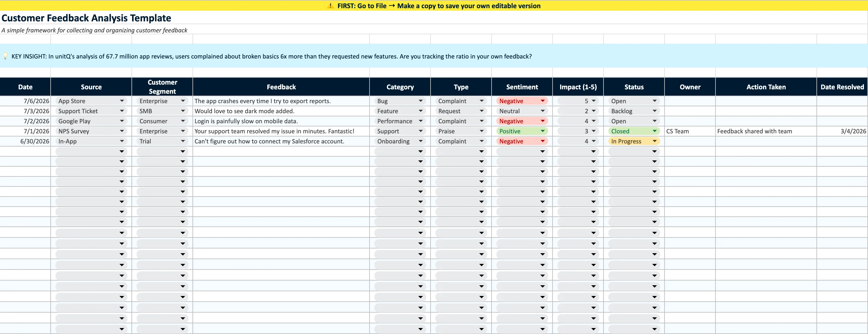Click the empty Date Resolved cell in the 7/3/2026 row
The image size is (868, 334).
[842, 111]
